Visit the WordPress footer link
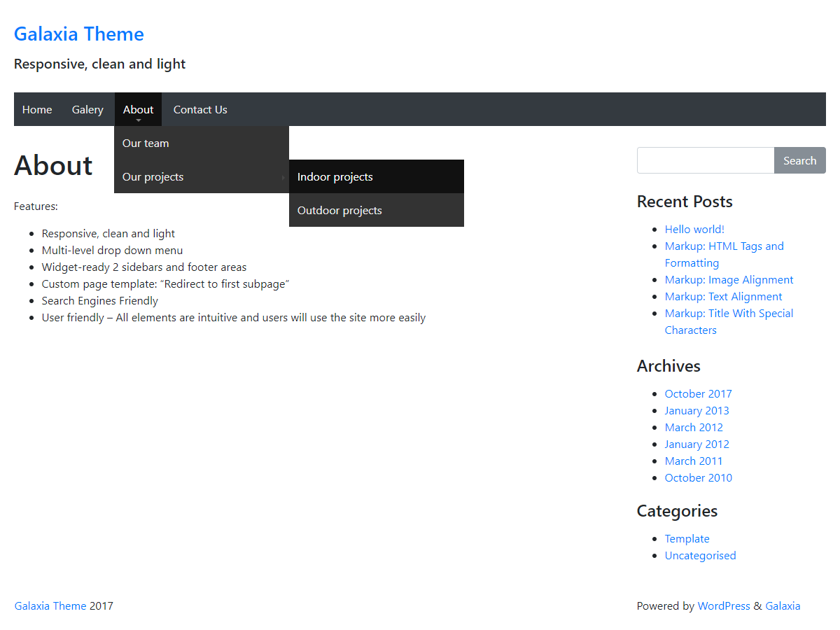This screenshot has width=840, height=630. click(723, 605)
